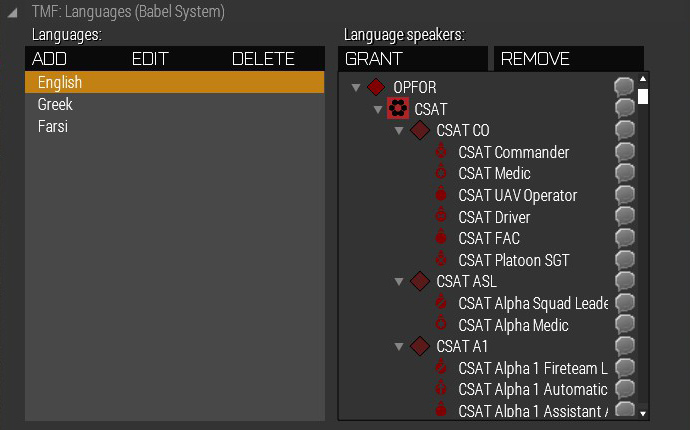Click the GRANT button

point(412,59)
